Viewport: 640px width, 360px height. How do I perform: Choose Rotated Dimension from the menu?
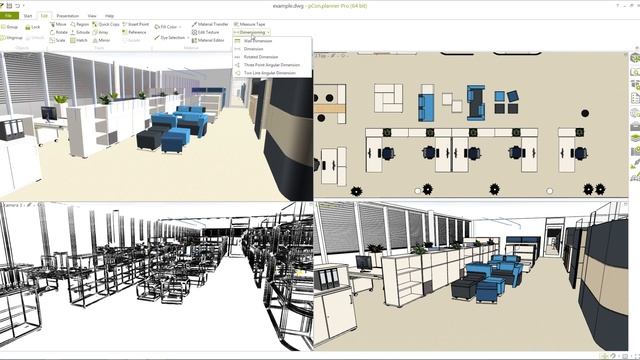(272, 57)
